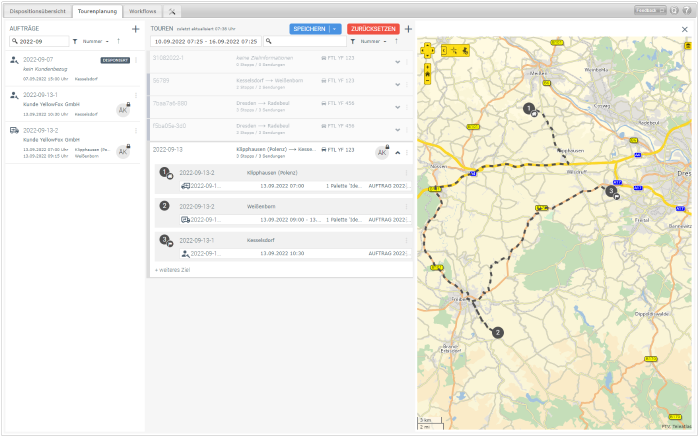The width and height of the screenshot is (700, 438).
Task: Click the plus icon next to Zurücksetzen
Action: 408,29
